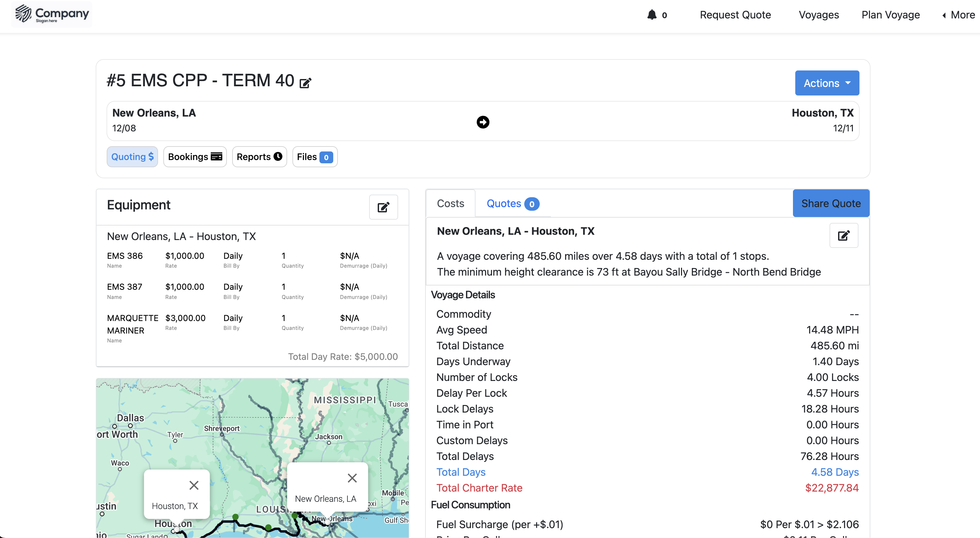Viewport: 980px width, 538px height.
Task: Go to Plan Voyage page
Action: click(x=890, y=15)
